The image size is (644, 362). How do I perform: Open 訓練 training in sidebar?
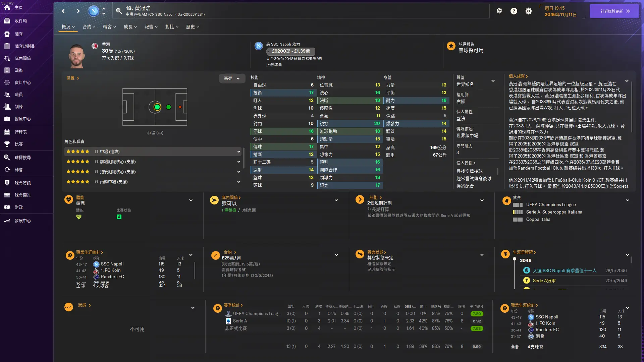pyautogui.click(x=18, y=107)
